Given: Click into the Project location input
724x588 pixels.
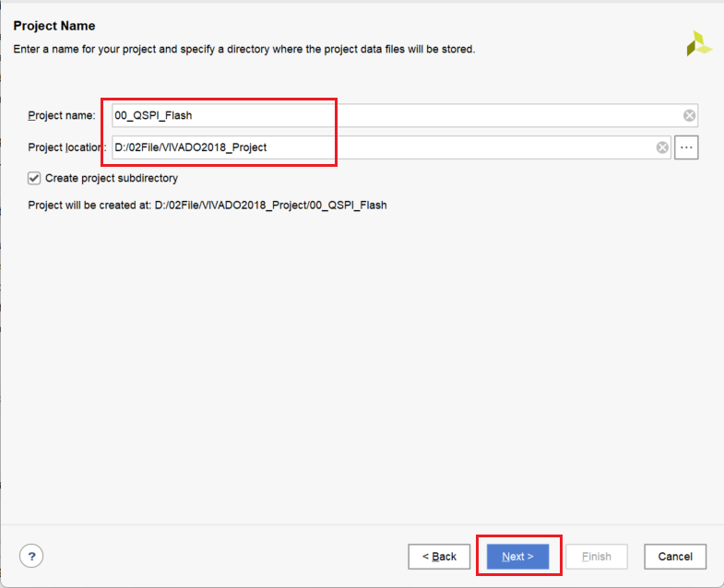Looking at the screenshot, I should tap(391, 147).
